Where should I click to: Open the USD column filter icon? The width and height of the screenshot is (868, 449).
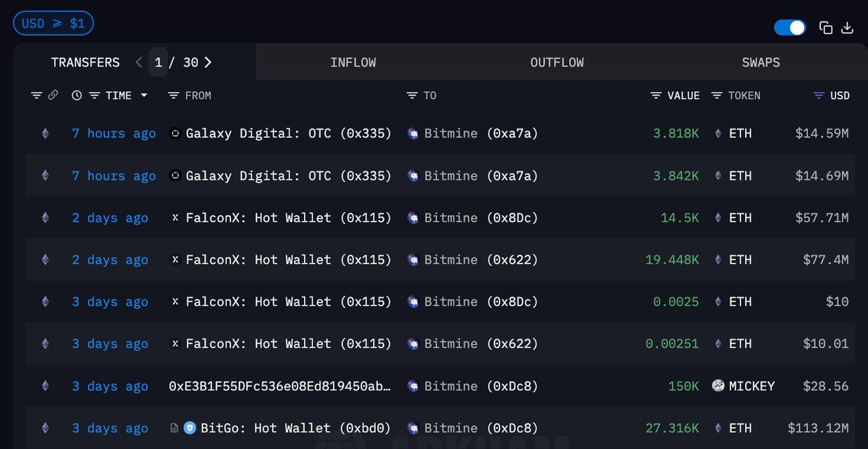[819, 96]
